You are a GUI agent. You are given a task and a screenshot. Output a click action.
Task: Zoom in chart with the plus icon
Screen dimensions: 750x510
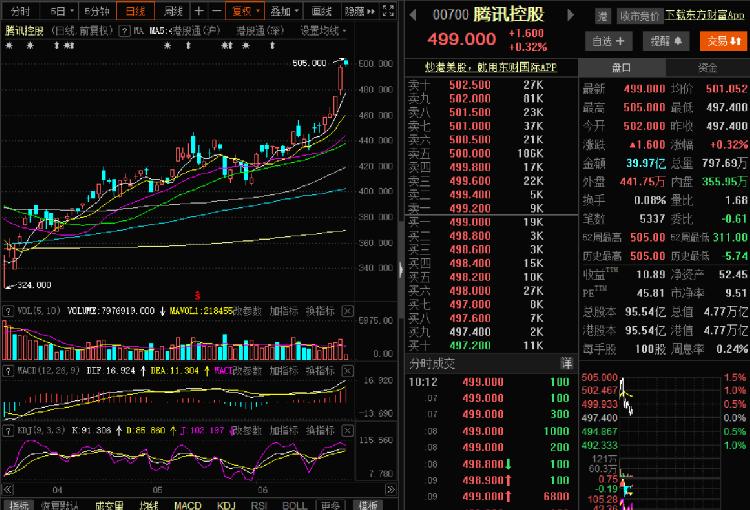[199, 11]
